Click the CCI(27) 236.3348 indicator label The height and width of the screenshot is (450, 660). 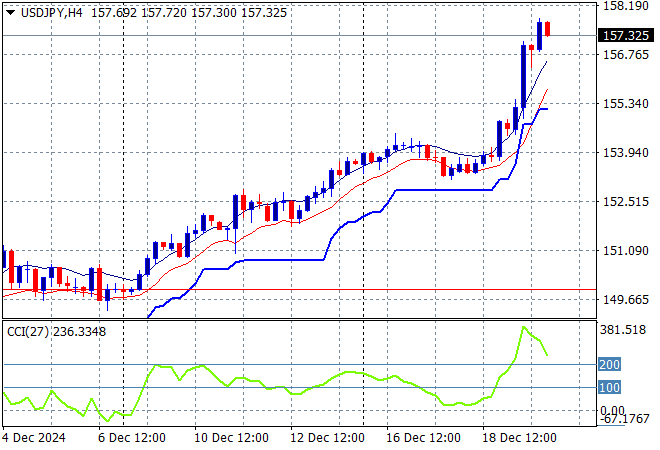coord(56,332)
